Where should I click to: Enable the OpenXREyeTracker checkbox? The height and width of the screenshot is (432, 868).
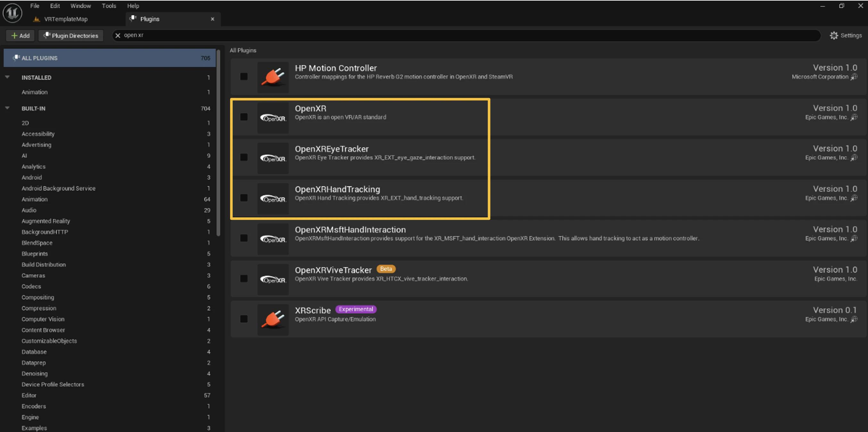[244, 157]
